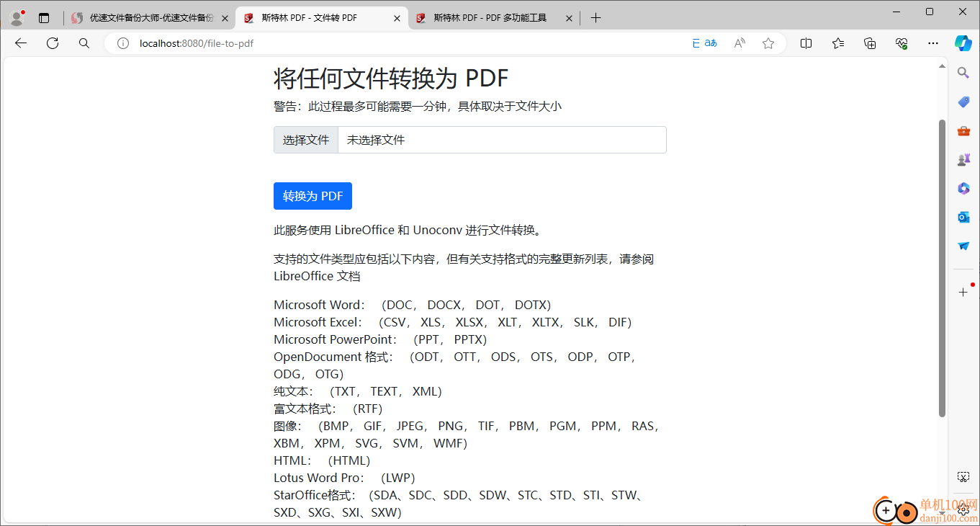Toggle split screen icon

click(806, 43)
